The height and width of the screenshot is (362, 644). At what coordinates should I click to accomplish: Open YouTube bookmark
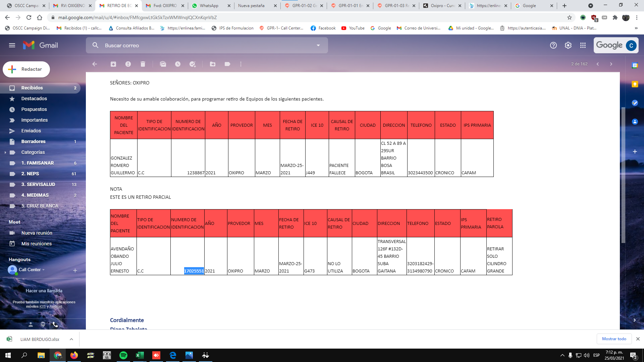[x=353, y=28]
